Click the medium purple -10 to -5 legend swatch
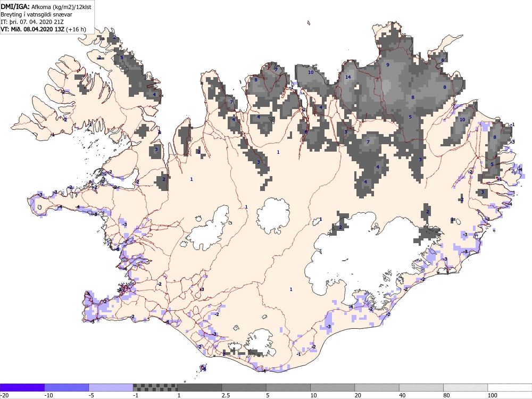532x399 pixels. coord(66,387)
